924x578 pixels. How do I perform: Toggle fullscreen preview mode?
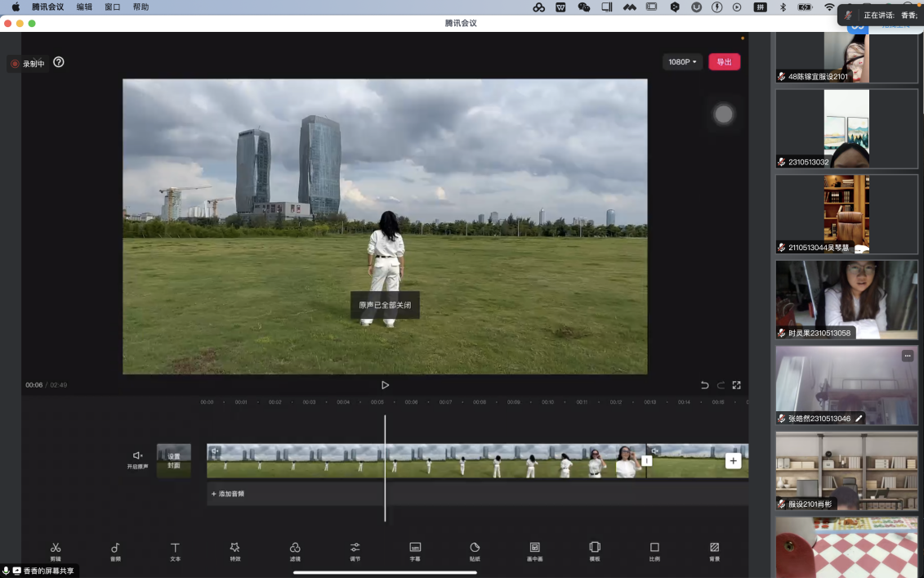(x=736, y=385)
